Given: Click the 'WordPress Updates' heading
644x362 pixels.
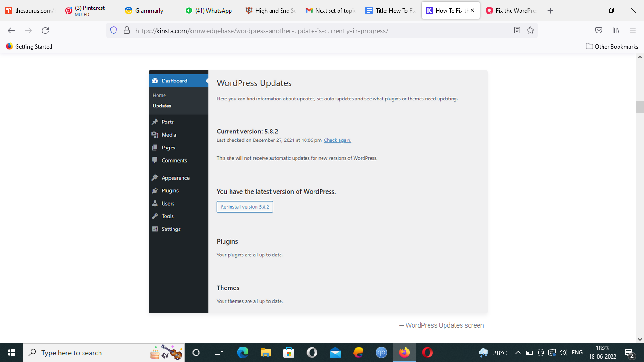Looking at the screenshot, I should click(x=254, y=83).
